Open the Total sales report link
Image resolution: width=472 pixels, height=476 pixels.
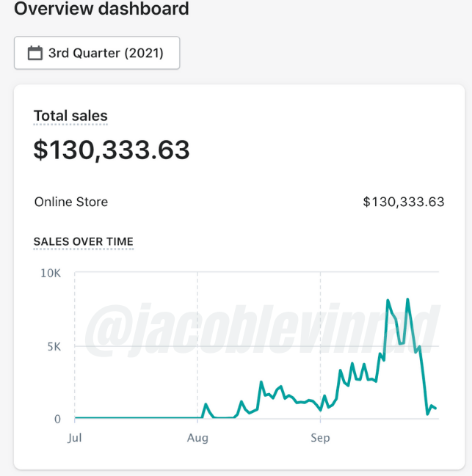tap(70, 116)
